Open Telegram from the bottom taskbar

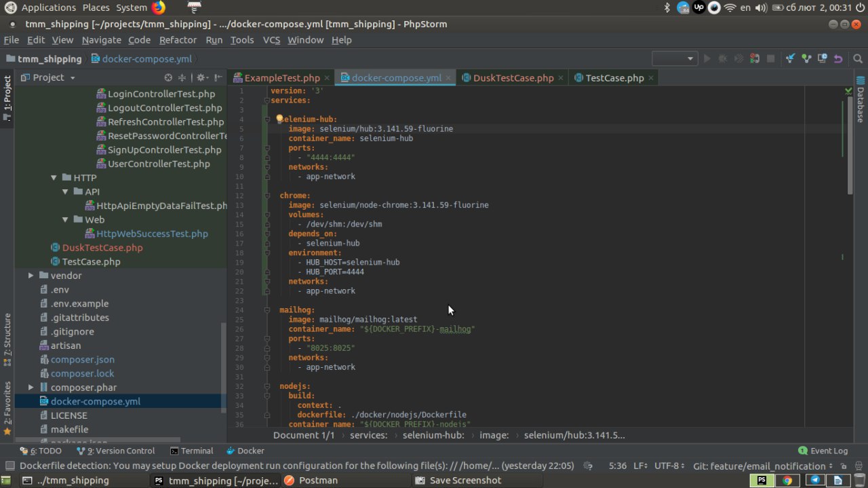(x=815, y=480)
